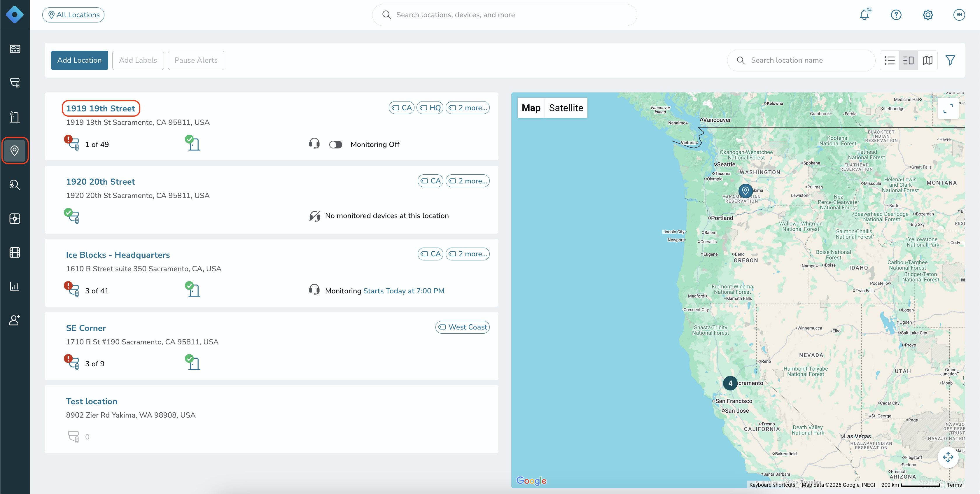Image resolution: width=980 pixels, height=494 pixels.
Task: Click the Pause Alerts button
Action: [x=196, y=60]
